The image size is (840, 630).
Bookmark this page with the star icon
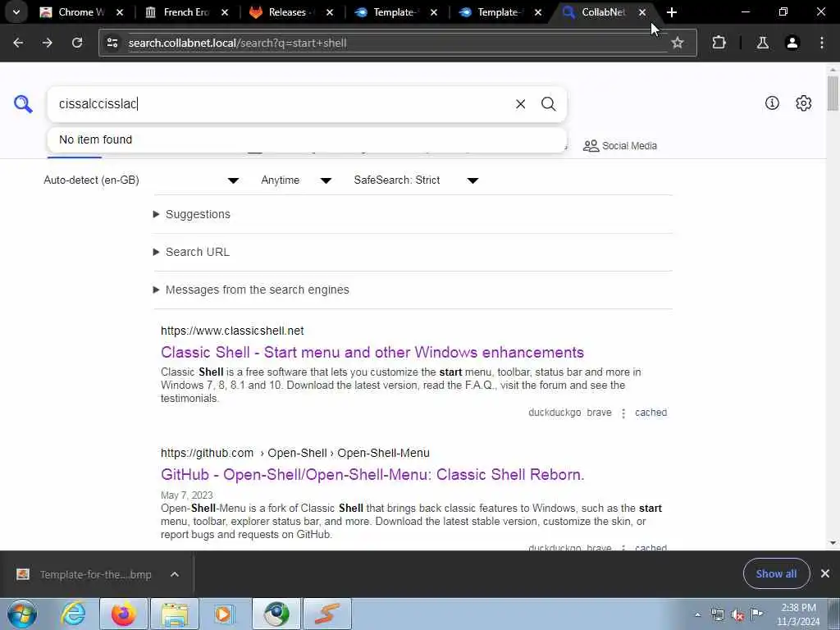pos(677,43)
